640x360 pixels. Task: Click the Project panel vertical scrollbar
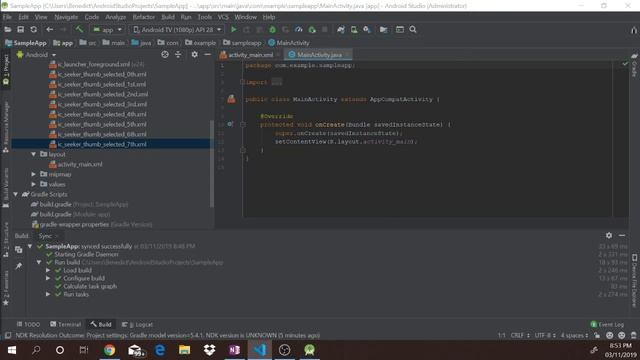coord(211,163)
